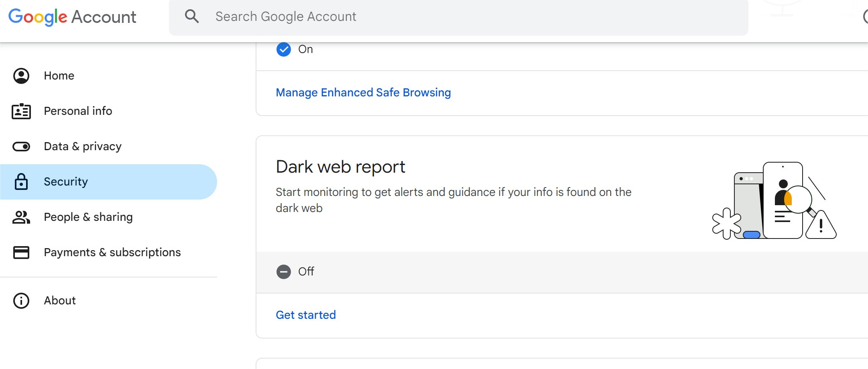Click Get started for Dark web report
The height and width of the screenshot is (369, 868).
tap(306, 315)
